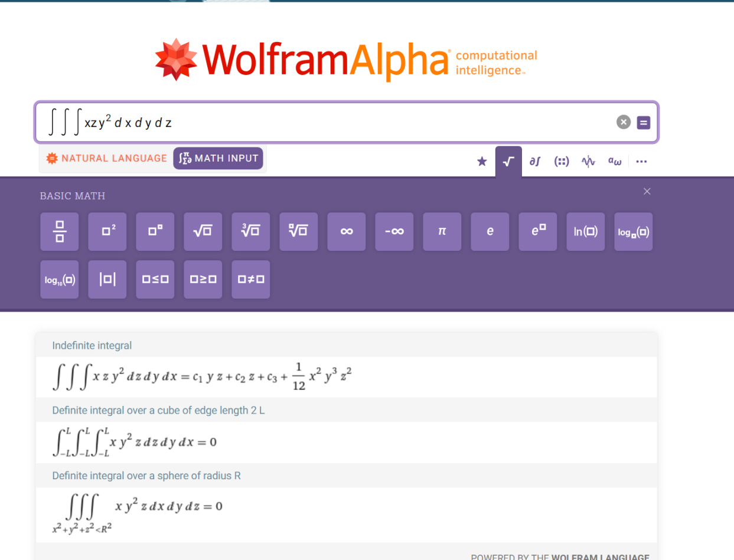Insert the cube root template

pos(251,232)
